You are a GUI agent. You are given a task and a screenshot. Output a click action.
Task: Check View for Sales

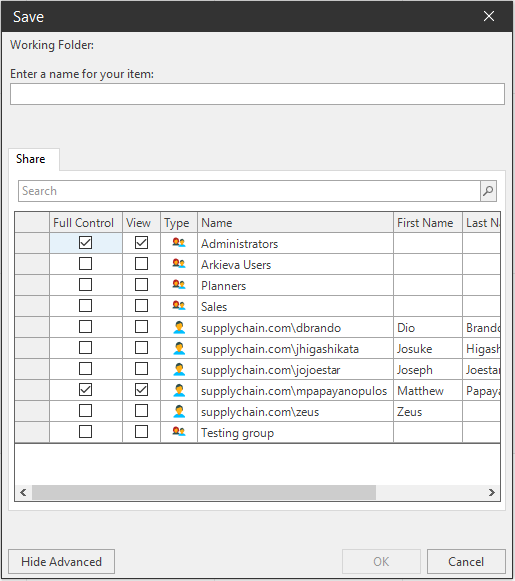(x=142, y=306)
